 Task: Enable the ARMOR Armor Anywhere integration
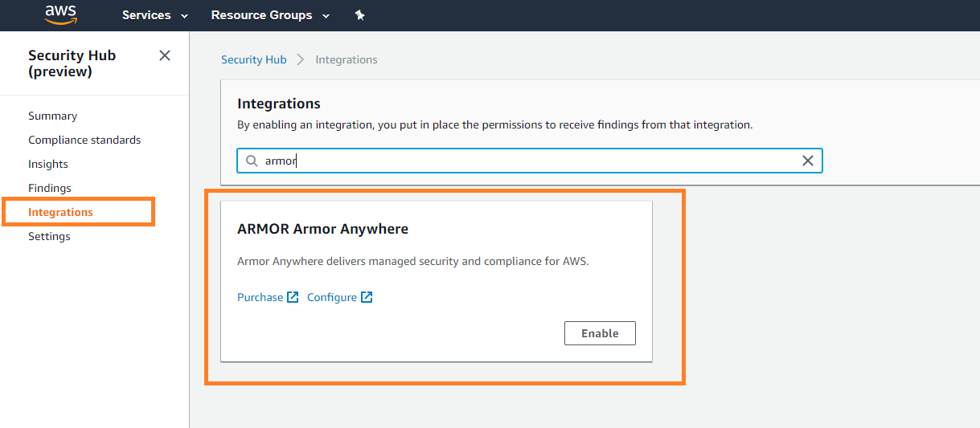coord(600,333)
